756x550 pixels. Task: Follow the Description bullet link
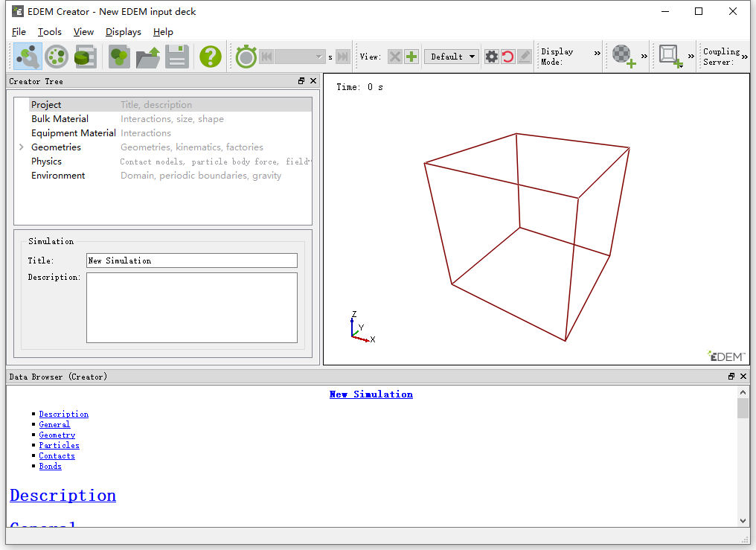pos(64,414)
